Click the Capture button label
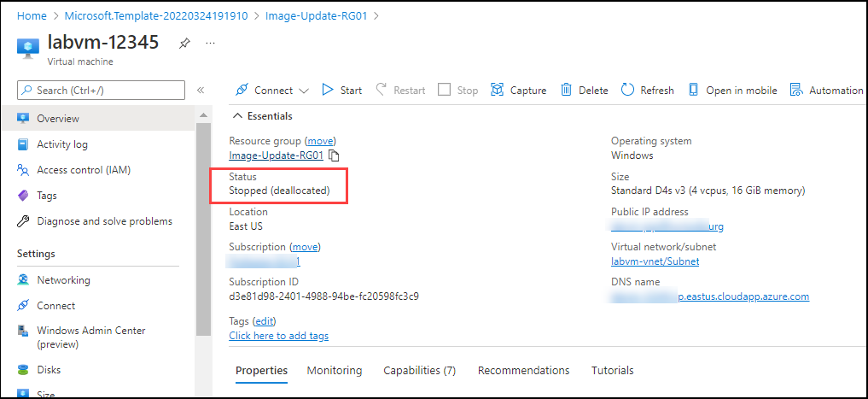Image resolution: width=868 pixels, height=399 pixels. (x=528, y=91)
